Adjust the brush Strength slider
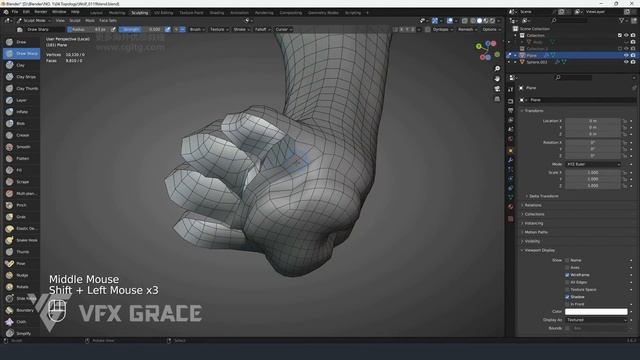Viewport: 640px width, 360px height. (x=141, y=29)
